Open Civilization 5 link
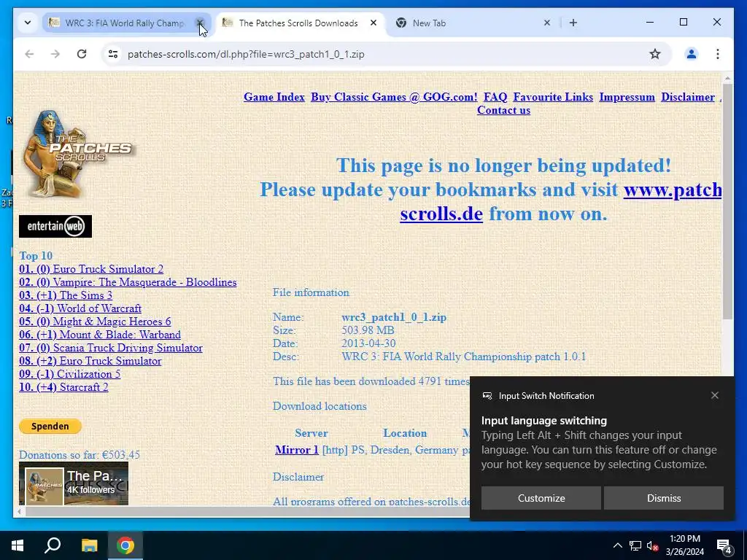This screenshot has width=747, height=560. (x=69, y=374)
